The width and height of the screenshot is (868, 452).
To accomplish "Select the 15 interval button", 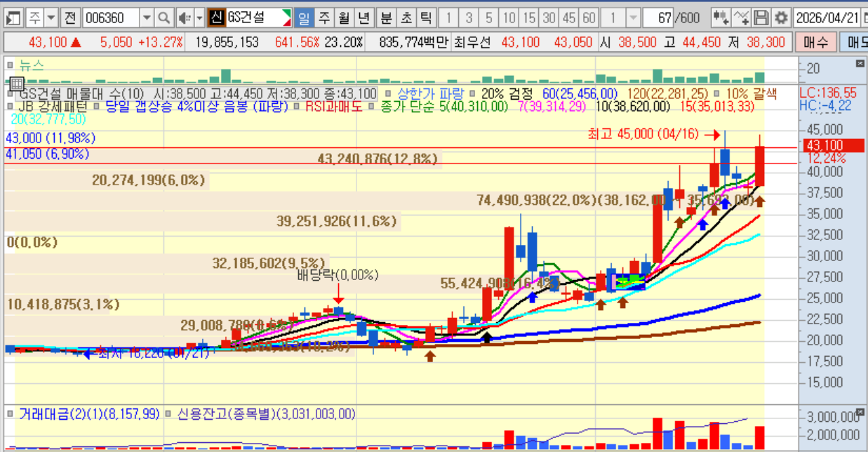I will coord(530,17).
